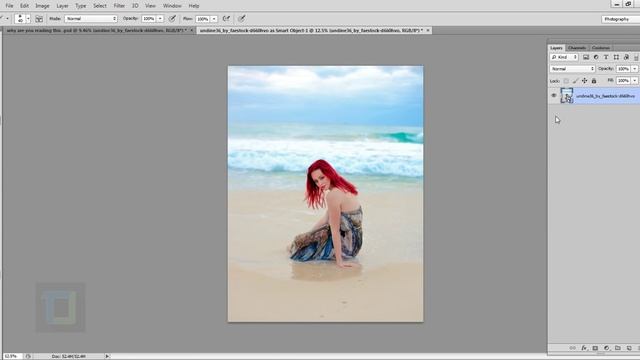Open the File menu
This screenshot has width=640, height=360.
(9, 6)
